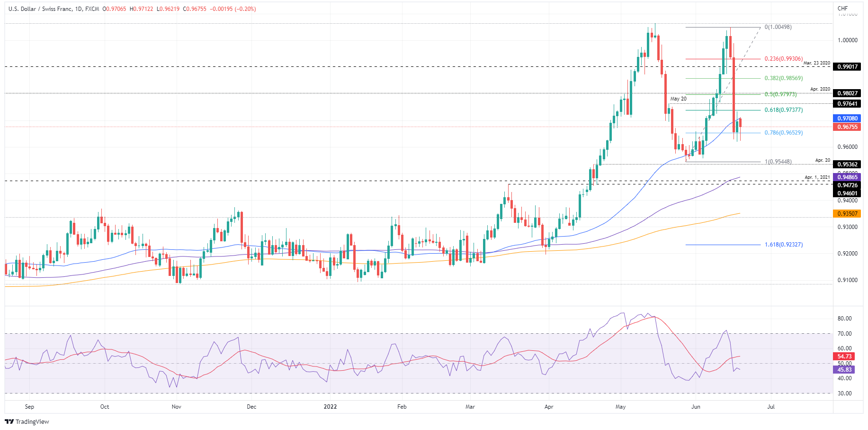Click the red 0.96755 current price label
868x430 pixels.
click(x=847, y=127)
